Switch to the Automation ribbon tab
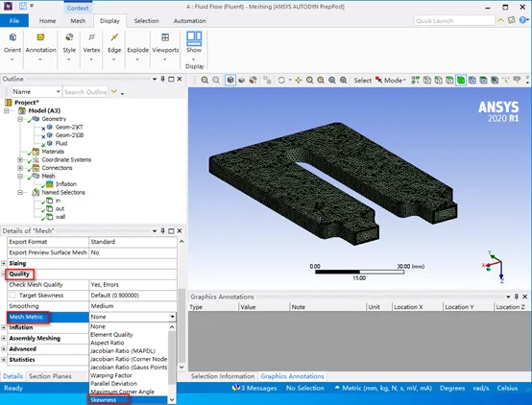The width and height of the screenshot is (532, 405). coord(190,21)
